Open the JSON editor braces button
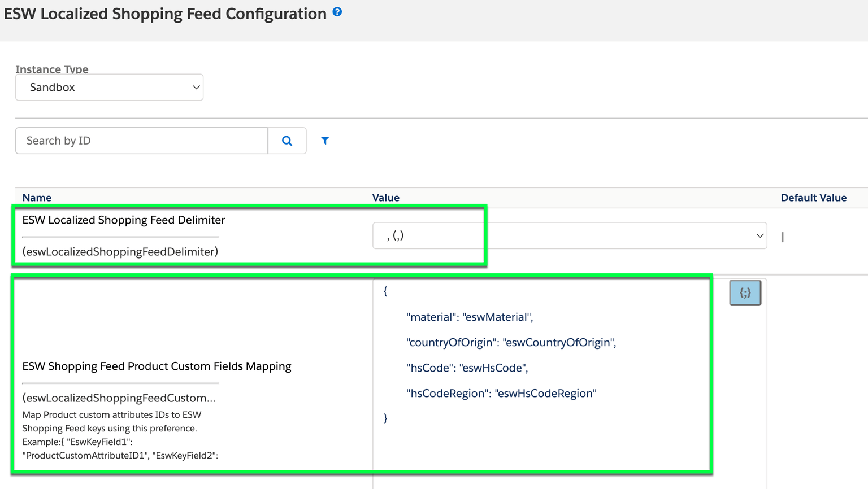Image resolution: width=868 pixels, height=489 pixels. pos(745,292)
